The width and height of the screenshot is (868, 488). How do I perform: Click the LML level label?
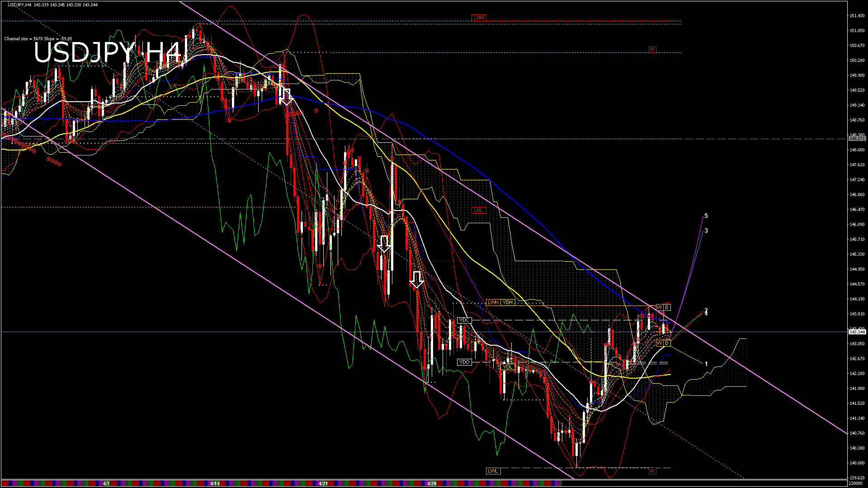point(478,210)
